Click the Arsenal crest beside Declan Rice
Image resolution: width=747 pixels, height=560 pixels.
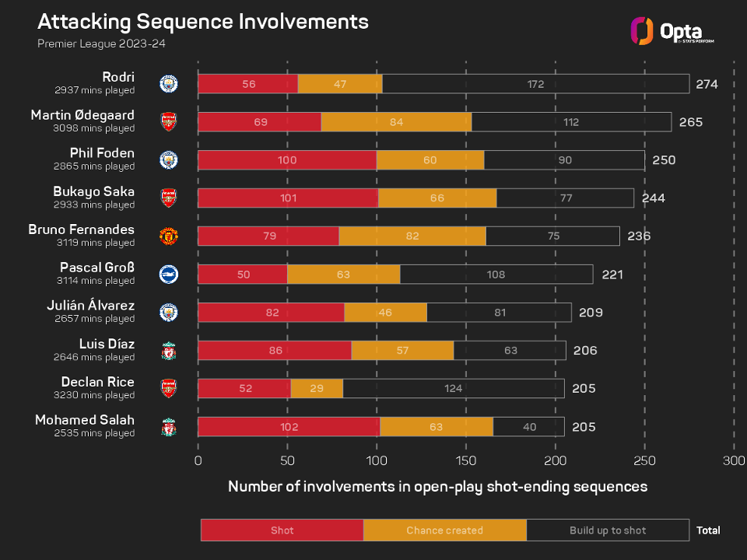pyautogui.click(x=168, y=388)
